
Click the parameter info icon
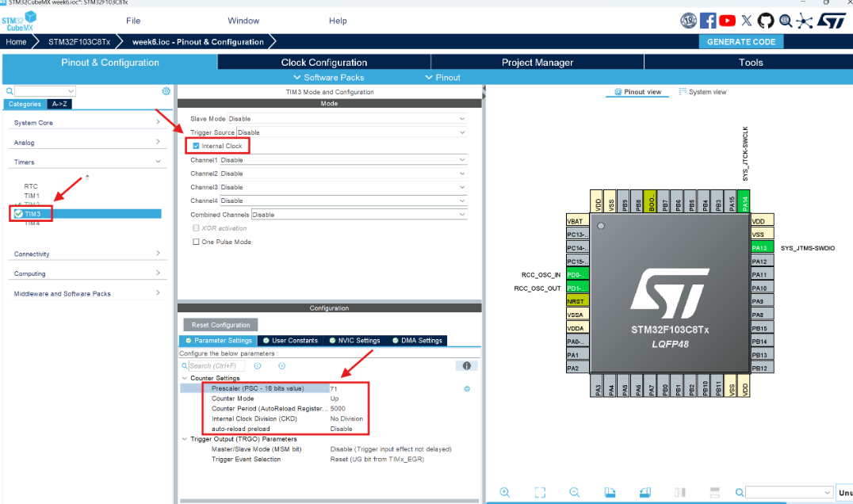(467, 366)
